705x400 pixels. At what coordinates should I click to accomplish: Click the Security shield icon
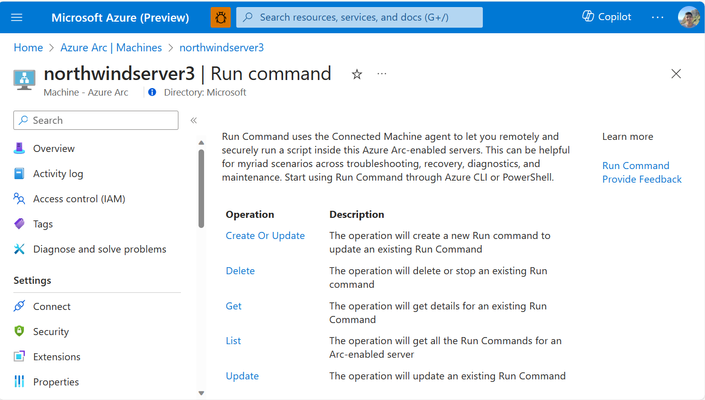pos(19,331)
